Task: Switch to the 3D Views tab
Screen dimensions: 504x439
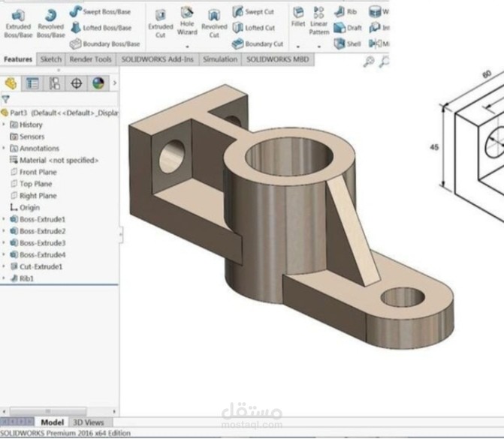Action: coord(88,422)
